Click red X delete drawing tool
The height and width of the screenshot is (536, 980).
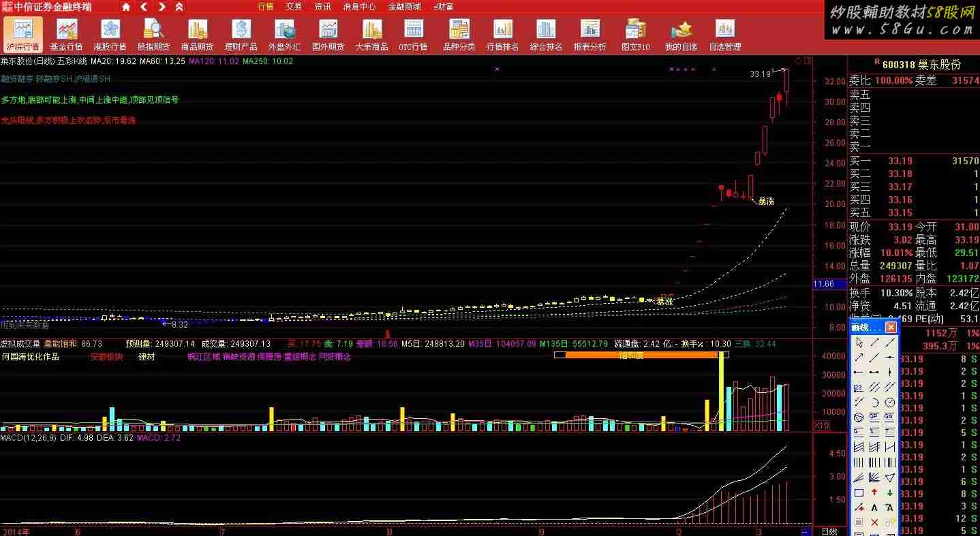click(x=874, y=522)
